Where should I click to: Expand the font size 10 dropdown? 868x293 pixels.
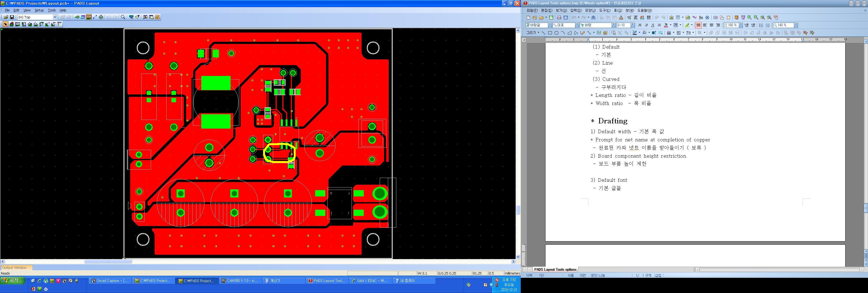coord(633,25)
